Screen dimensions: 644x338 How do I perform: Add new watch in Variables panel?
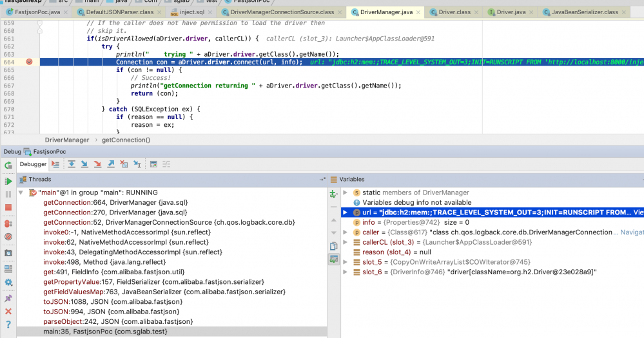[333, 194]
